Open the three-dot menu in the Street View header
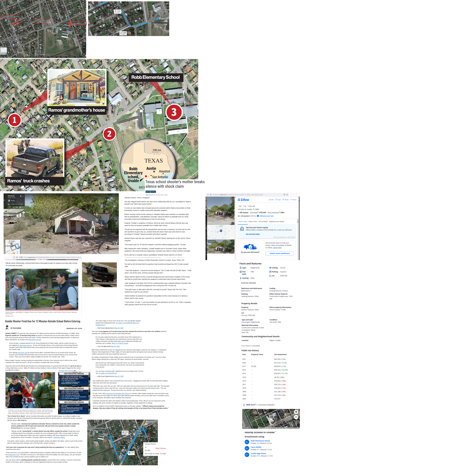Viewport: 476px width, 476px height. pos(23,196)
